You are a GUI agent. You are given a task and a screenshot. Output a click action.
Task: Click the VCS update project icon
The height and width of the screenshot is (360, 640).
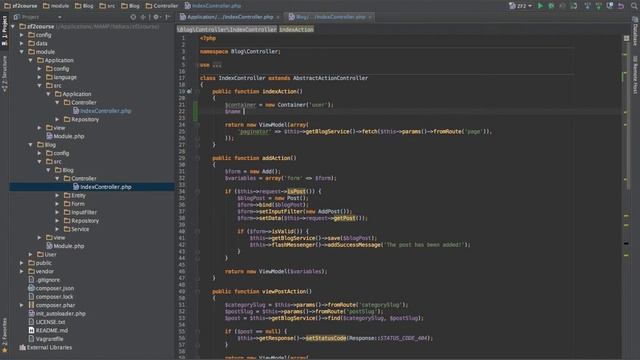[x=587, y=6]
